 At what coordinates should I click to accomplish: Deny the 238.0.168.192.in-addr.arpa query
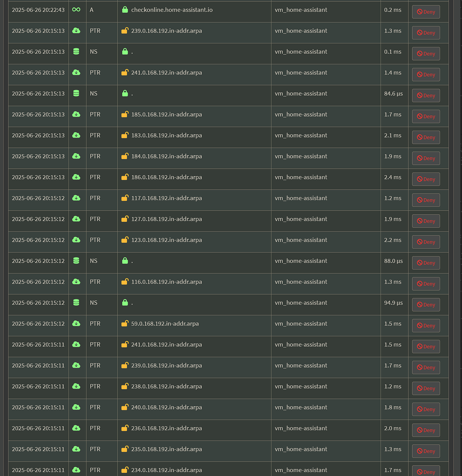(x=426, y=388)
